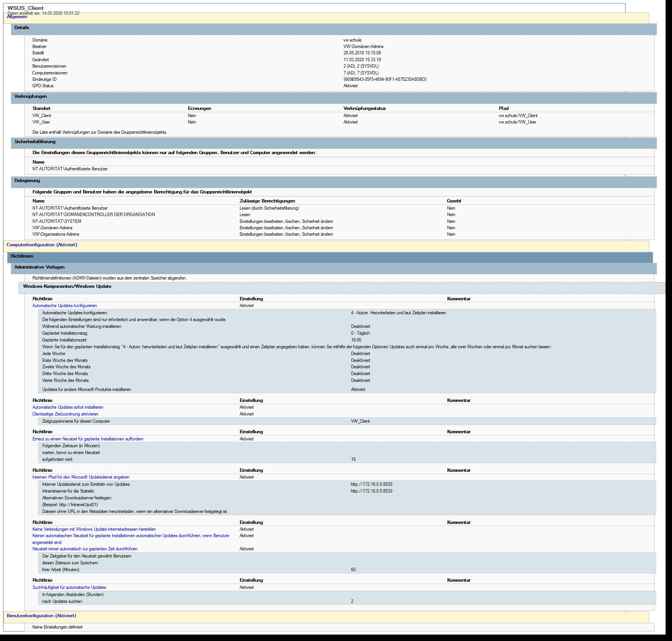672x641 pixels.
Task: Collapse the Details section
Action: [22, 28]
